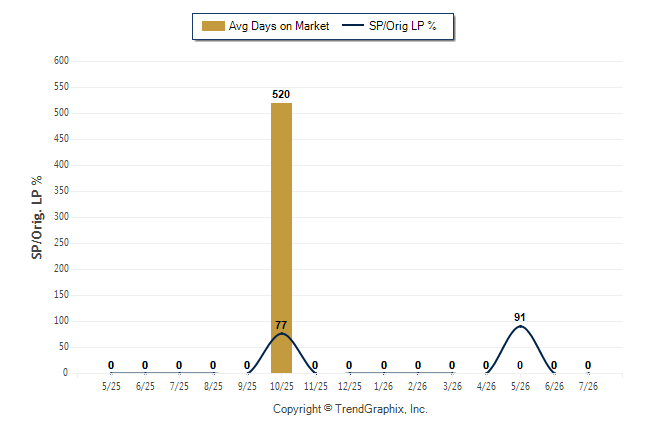Click the SP/Orig LP % legend line
This screenshot has height=434, width=646.
click(353, 26)
